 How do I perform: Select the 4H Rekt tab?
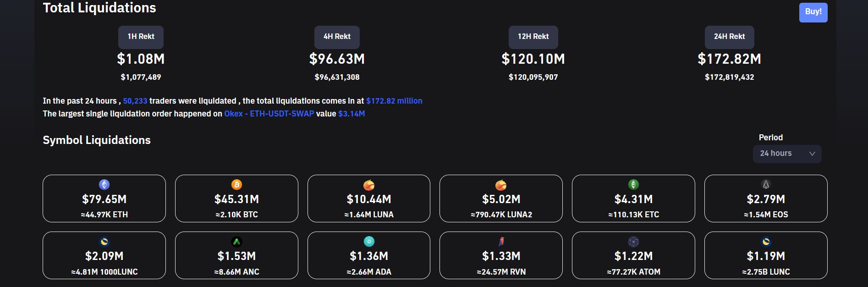[x=337, y=37]
